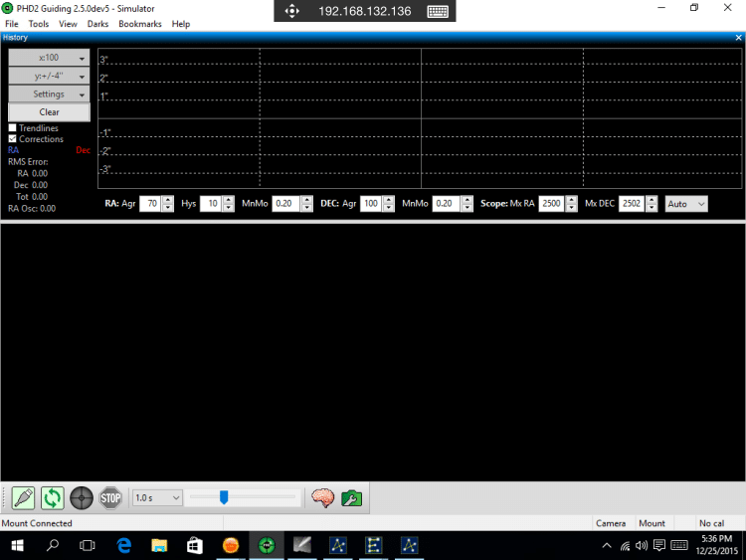Launch Microsoft Edge from taskbar
Screen dimensions: 746x560
click(123, 545)
